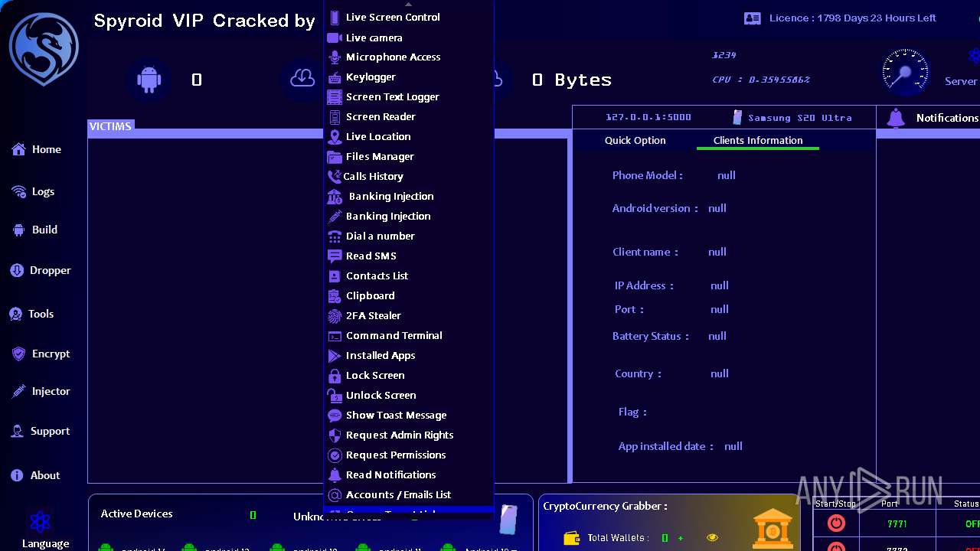Screen dimensions: 980x551
Task: Click the 2FA Stealer fingerprint icon
Action: pyautogui.click(x=335, y=316)
